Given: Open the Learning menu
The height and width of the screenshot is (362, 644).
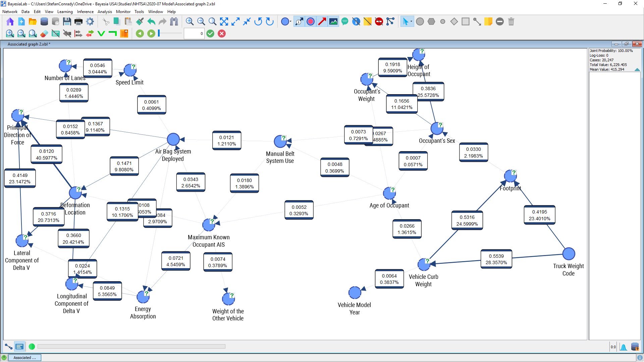Looking at the screenshot, I should coord(65,12).
